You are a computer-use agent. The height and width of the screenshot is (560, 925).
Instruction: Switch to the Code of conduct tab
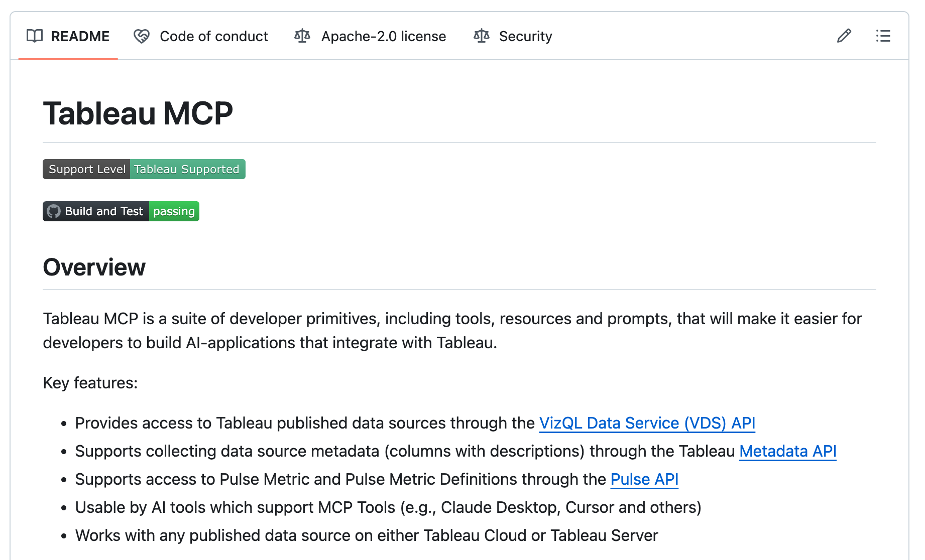(x=213, y=36)
